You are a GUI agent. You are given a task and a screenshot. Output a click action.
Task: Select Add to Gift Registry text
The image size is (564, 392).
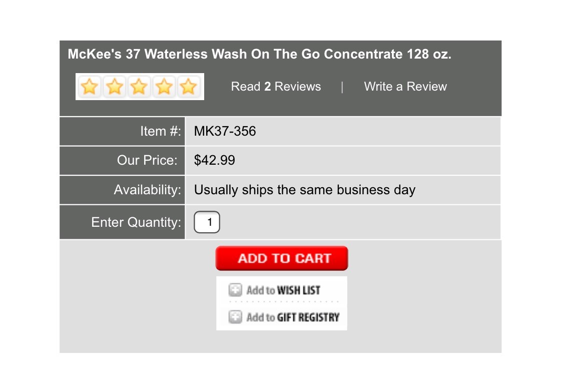[293, 317]
